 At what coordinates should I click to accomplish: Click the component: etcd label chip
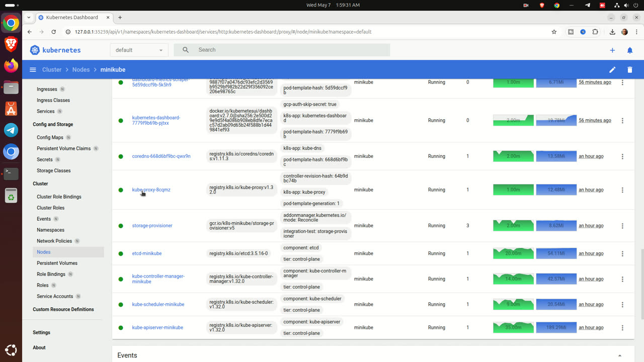pos(301,248)
